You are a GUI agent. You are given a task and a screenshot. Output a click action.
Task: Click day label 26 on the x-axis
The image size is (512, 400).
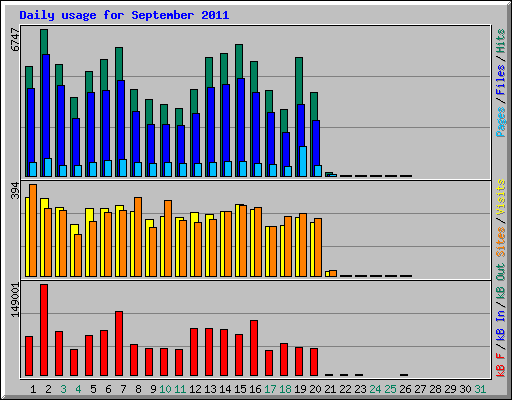click(405, 389)
